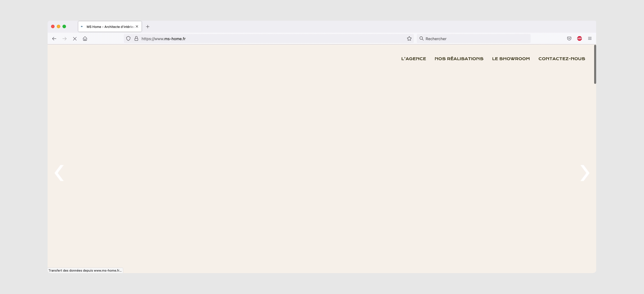
Task: Click the green fullscreen window button
Action: (64, 26)
